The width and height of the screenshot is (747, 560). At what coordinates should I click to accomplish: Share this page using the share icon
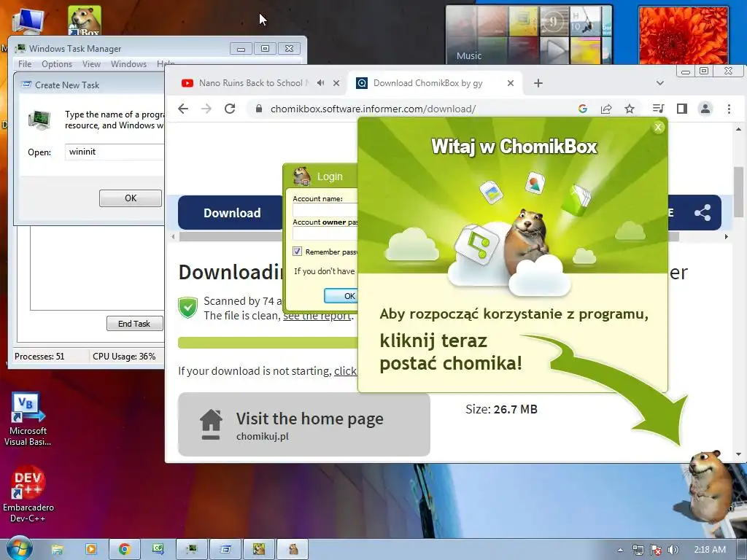click(x=606, y=109)
